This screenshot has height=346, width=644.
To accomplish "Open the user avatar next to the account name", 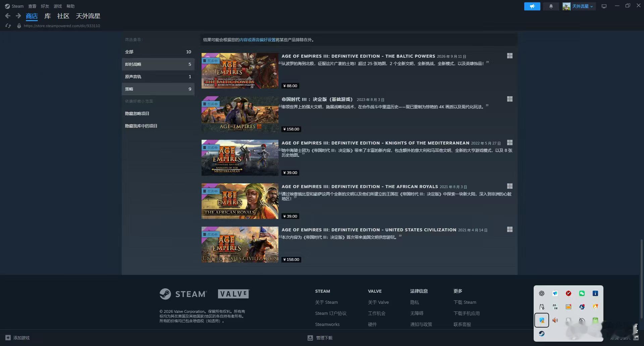I will coord(567,6).
